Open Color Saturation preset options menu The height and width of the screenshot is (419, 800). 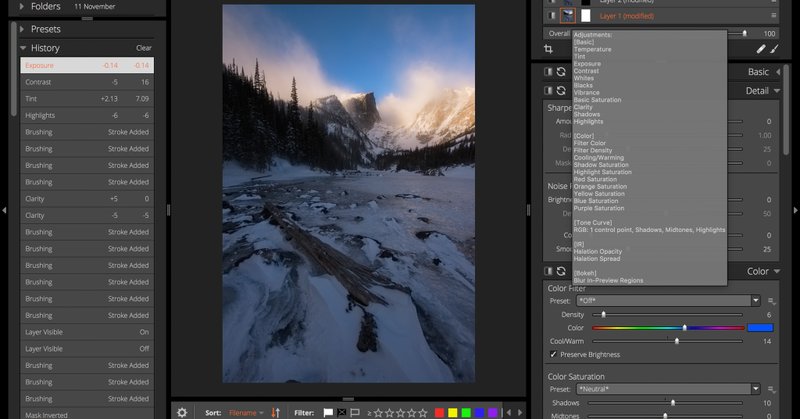pyautogui.click(x=771, y=389)
